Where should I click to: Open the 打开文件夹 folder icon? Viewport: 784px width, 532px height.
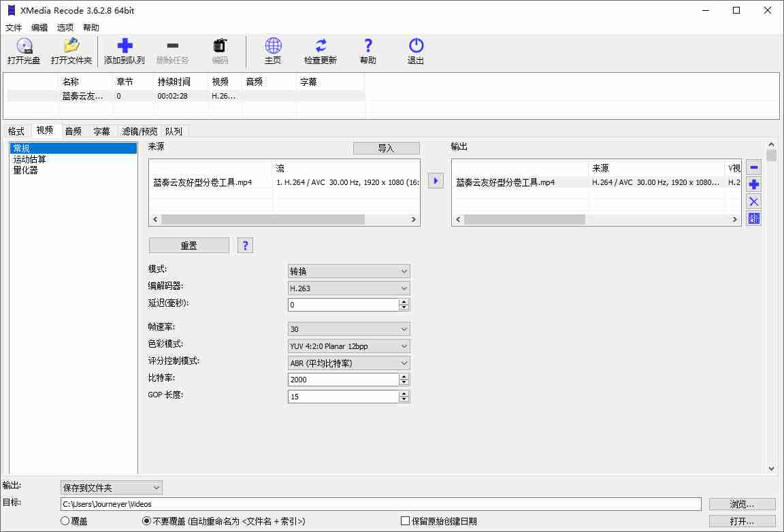click(71, 46)
